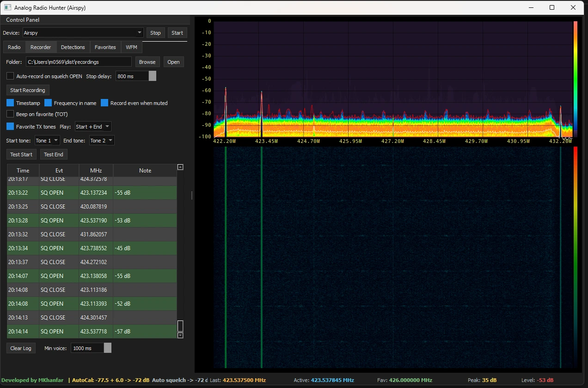588x388 pixels.
Task: Click the recordings folder path field
Action: (78, 62)
